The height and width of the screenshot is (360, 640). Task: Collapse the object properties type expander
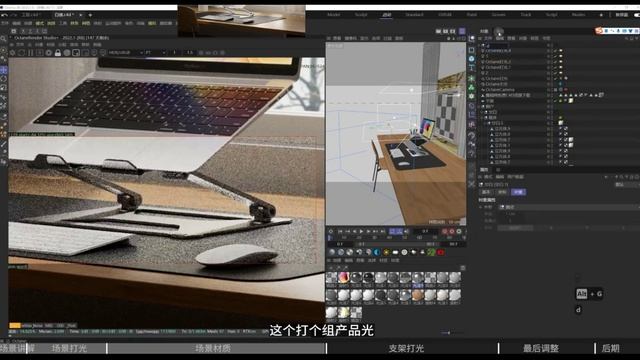coord(480,207)
